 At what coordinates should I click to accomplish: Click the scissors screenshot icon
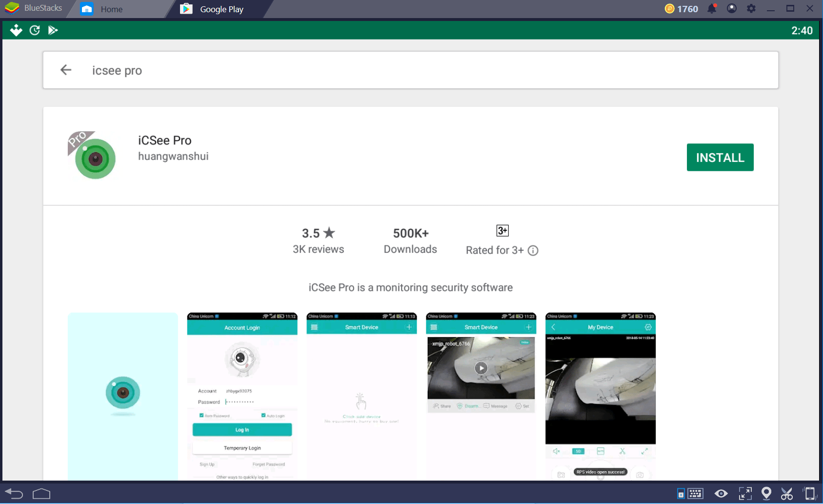(x=787, y=494)
